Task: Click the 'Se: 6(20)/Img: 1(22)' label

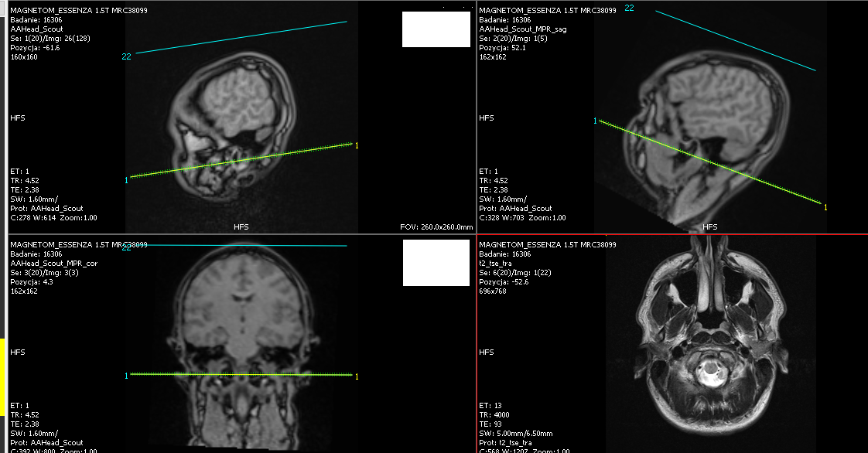Action: point(514,272)
